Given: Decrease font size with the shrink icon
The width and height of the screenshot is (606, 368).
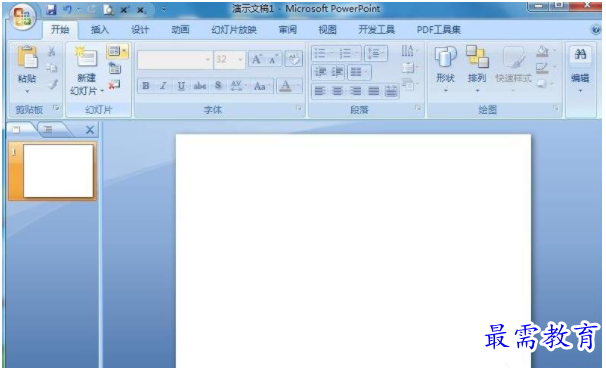Looking at the screenshot, I should pos(274,60).
